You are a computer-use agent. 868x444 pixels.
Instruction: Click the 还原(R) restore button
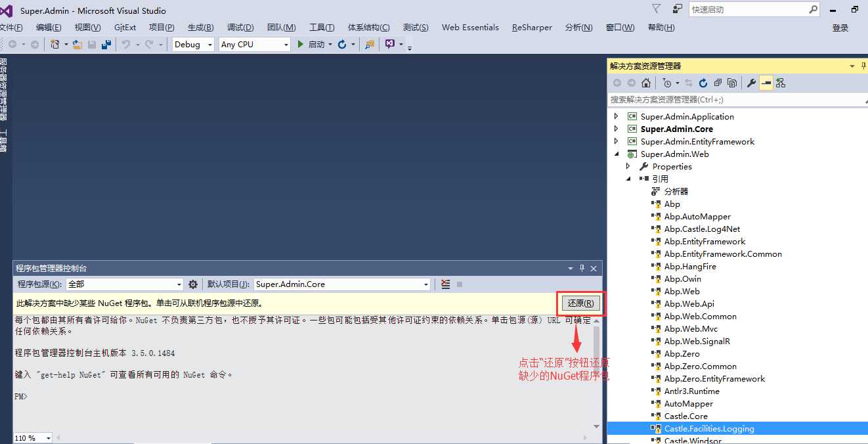click(x=581, y=303)
